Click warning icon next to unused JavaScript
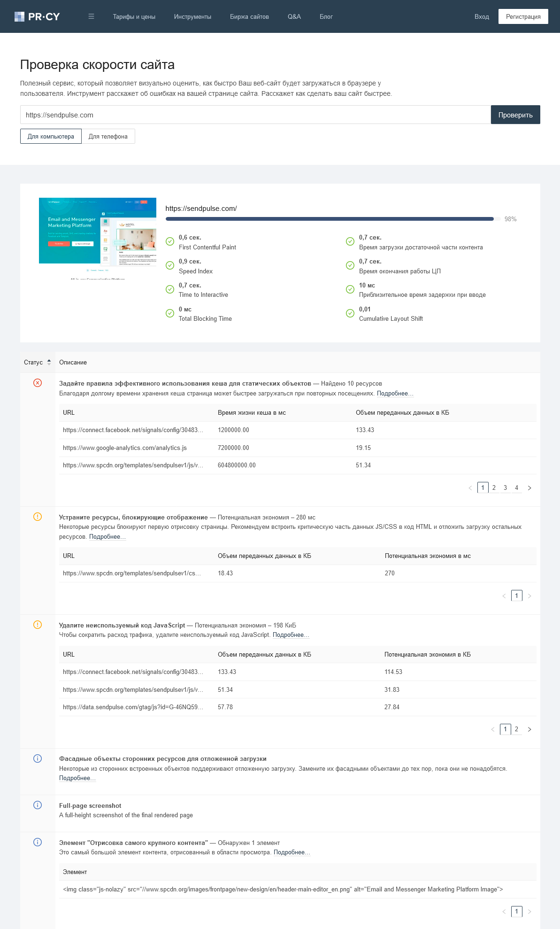Viewport: 560px width, 929px height. (x=38, y=625)
